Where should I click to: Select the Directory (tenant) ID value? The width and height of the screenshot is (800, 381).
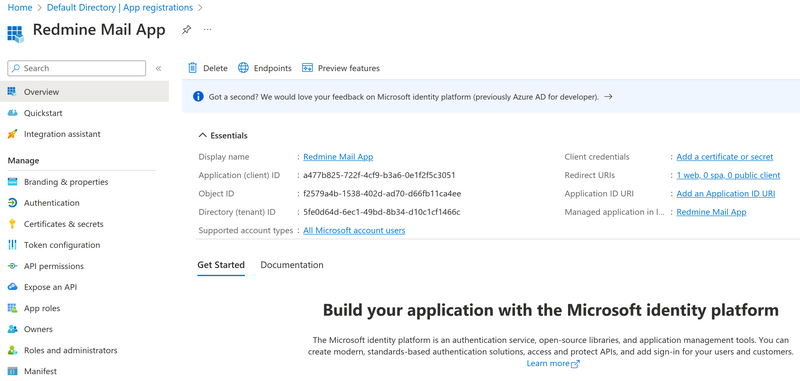[x=382, y=212]
